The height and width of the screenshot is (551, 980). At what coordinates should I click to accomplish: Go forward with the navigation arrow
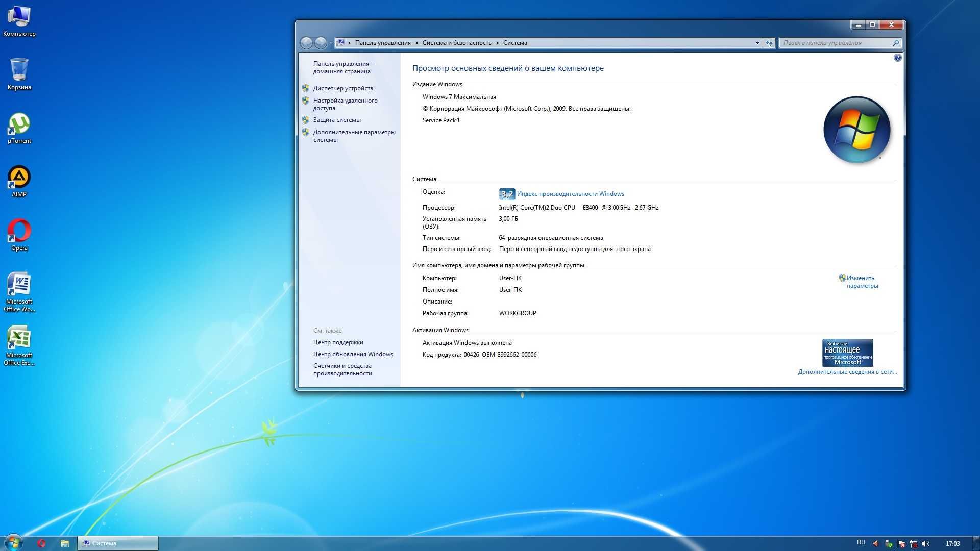coord(321,43)
